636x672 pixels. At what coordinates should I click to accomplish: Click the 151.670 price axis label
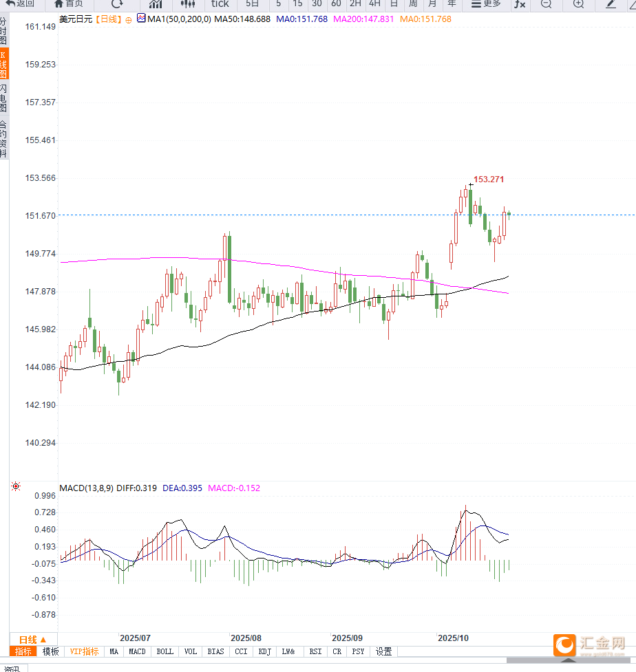click(x=41, y=215)
